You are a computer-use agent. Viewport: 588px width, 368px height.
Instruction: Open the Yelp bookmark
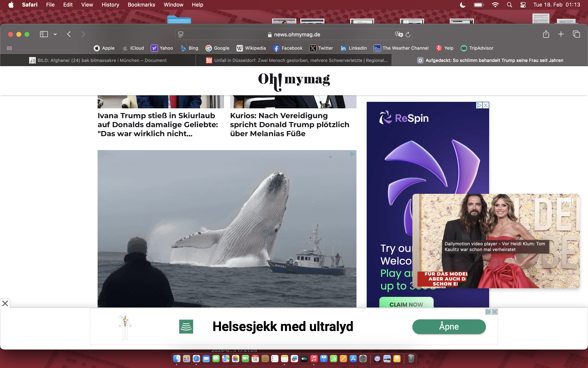pos(444,48)
